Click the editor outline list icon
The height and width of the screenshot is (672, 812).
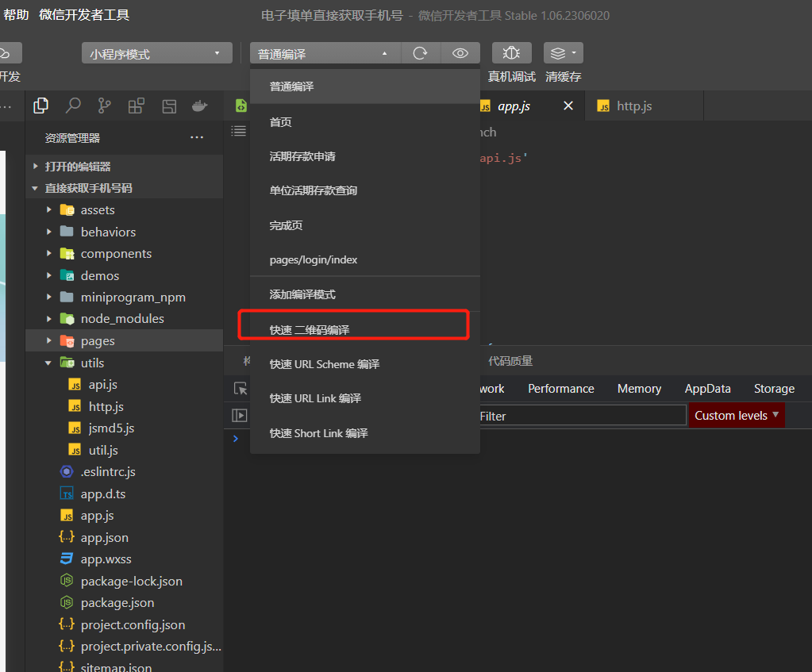[238, 131]
